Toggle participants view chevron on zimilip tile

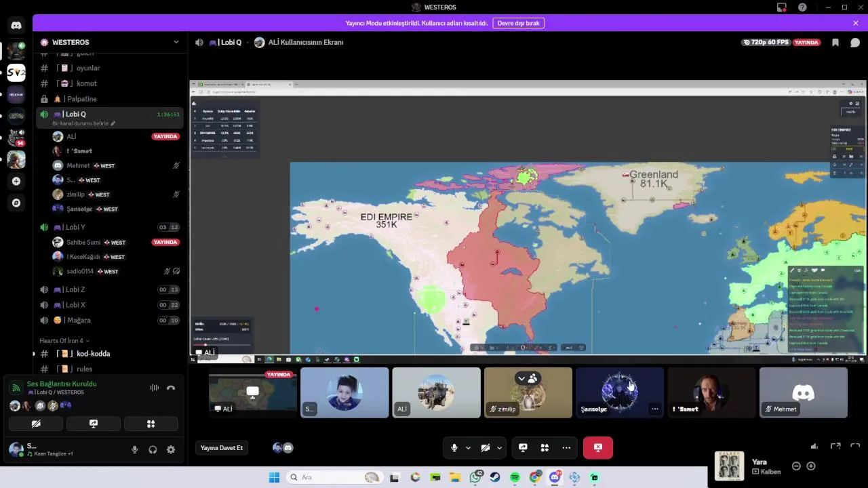tap(521, 378)
